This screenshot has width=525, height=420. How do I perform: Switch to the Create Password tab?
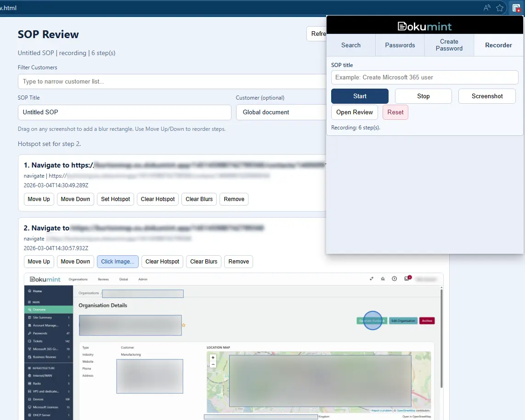click(449, 45)
